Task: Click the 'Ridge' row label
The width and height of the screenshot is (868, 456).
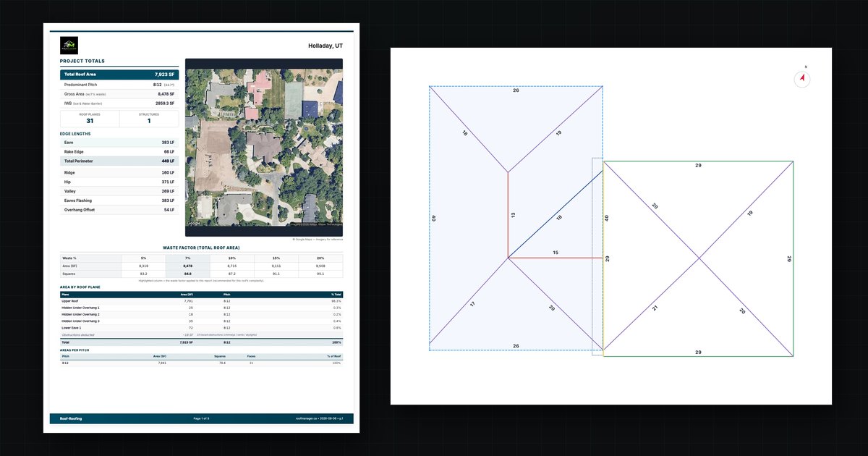Action: 69,173
